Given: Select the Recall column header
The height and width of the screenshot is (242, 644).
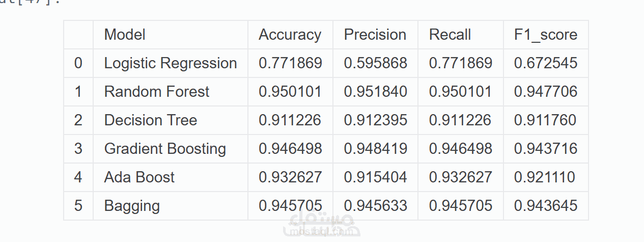Looking at the screenshot, I should 450,35.
